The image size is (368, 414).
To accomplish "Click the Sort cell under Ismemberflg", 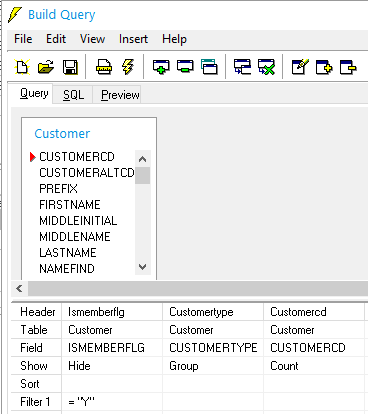I will click(112, 384).
